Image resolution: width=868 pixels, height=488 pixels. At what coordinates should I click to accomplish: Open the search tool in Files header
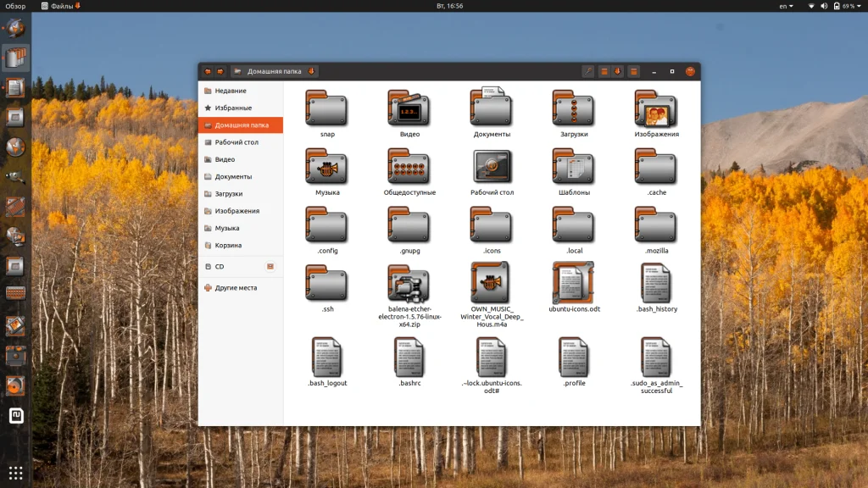tap(588, 72)
